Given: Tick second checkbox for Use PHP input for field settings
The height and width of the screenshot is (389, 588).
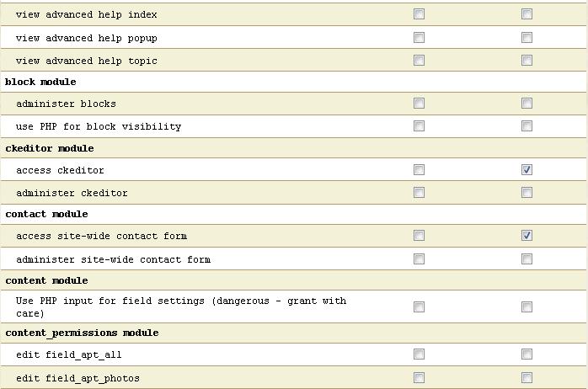Looking at the screenshot, I should click(x=527, y=307).
